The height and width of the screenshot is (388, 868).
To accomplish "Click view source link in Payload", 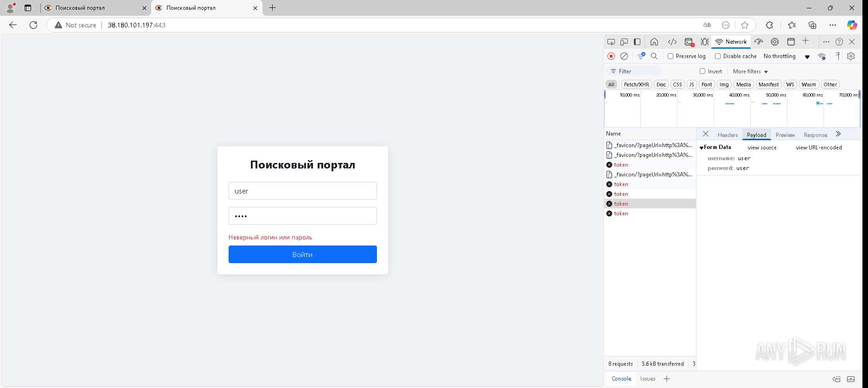I will point(762,148).
